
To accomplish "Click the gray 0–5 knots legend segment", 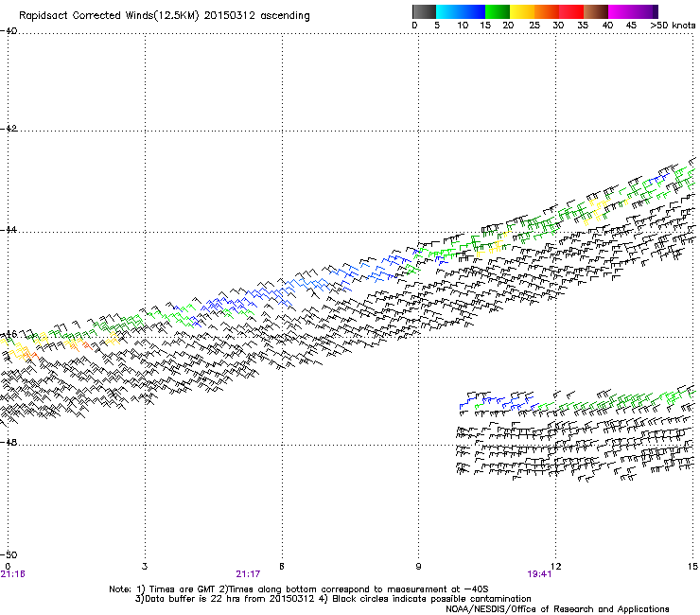I will [x=424, y=11].
